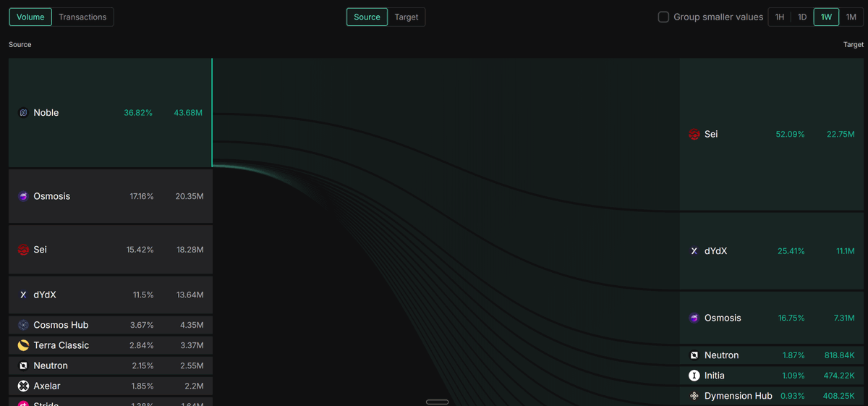Click the Cosmos Hub icon
The image size is (868, 406).
pyautogui.click(x=23, y=325)
